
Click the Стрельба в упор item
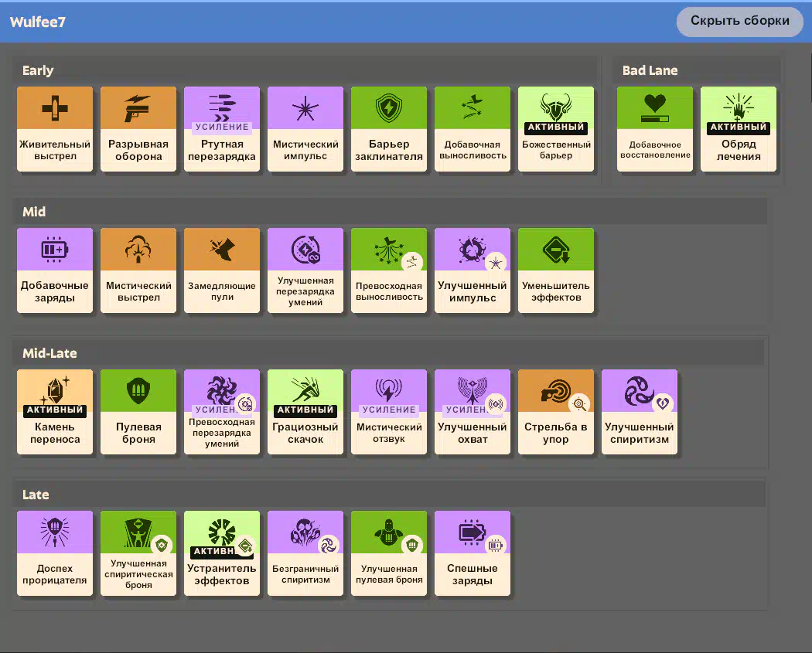tap(556, 412)
